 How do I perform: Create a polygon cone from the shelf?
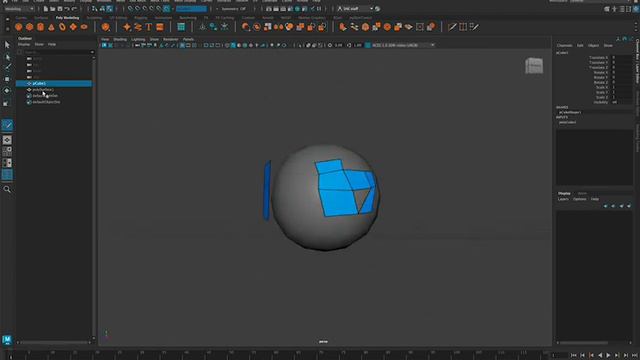[x=51, y=27]
